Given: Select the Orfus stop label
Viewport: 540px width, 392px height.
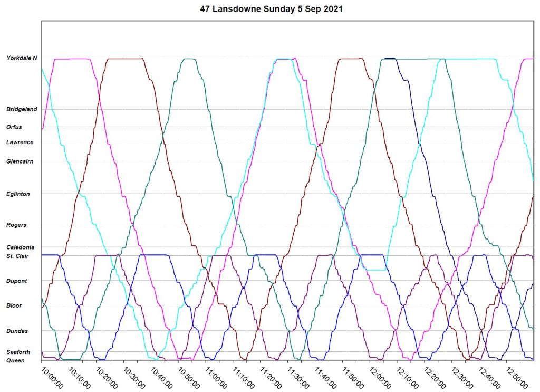Looking at the screenshot, I should pyautogui.click(x=14, y=127).
